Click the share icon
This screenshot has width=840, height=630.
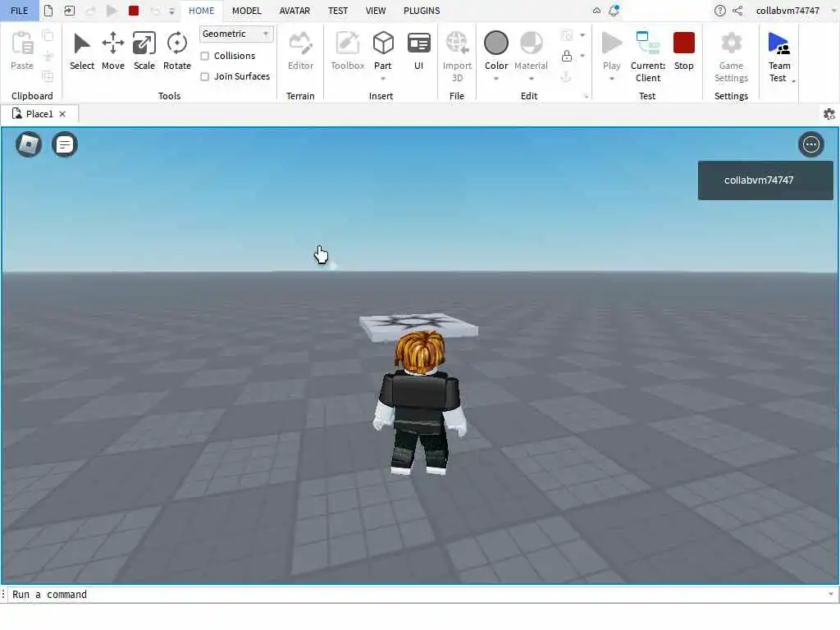737,11
